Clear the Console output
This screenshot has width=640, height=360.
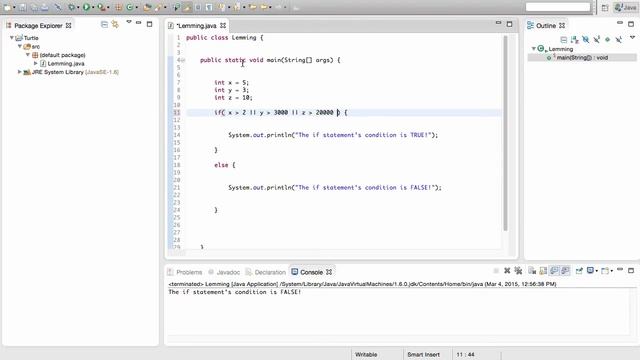click(x=532, y=271)
